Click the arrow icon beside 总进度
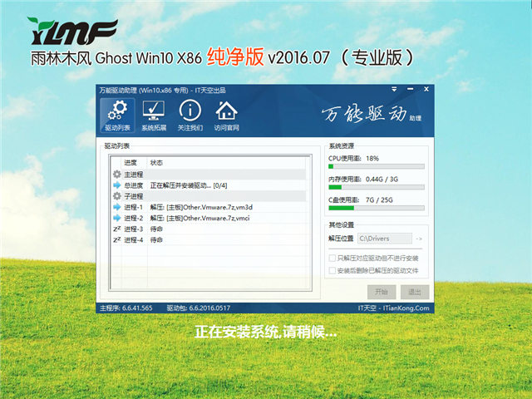This screenshot has height=399, width=532. pos(116,185)
